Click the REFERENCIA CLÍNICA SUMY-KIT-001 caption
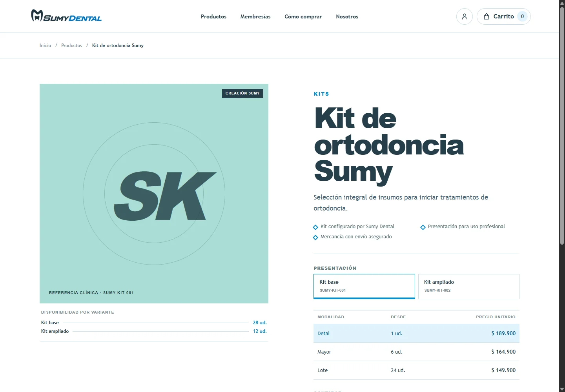 point(91,293)
